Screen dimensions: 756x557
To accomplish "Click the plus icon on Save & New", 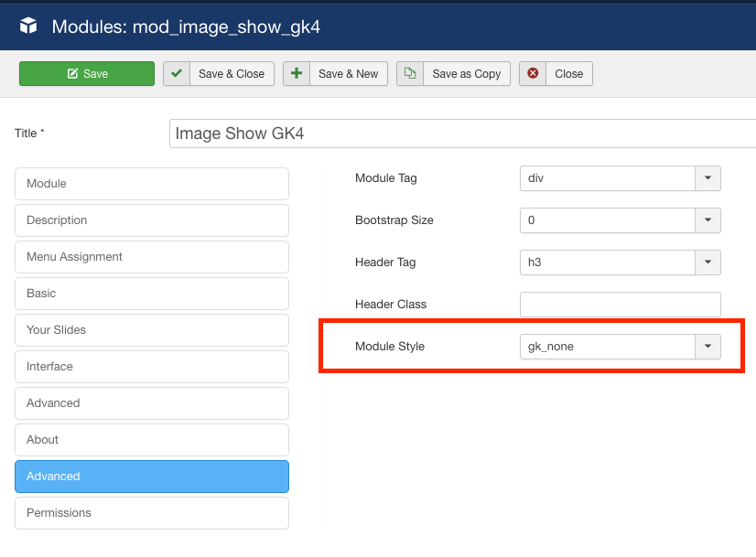I will [297, 74].
